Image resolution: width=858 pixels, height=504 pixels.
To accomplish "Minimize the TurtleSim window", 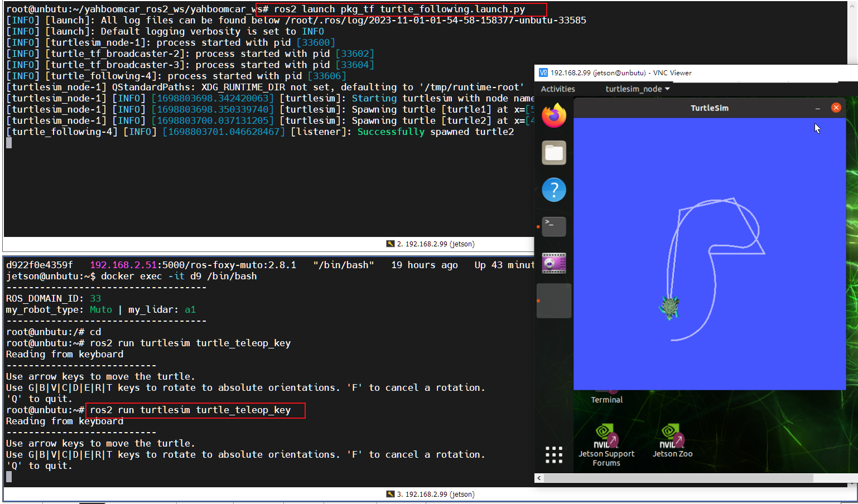I will 817,108.
